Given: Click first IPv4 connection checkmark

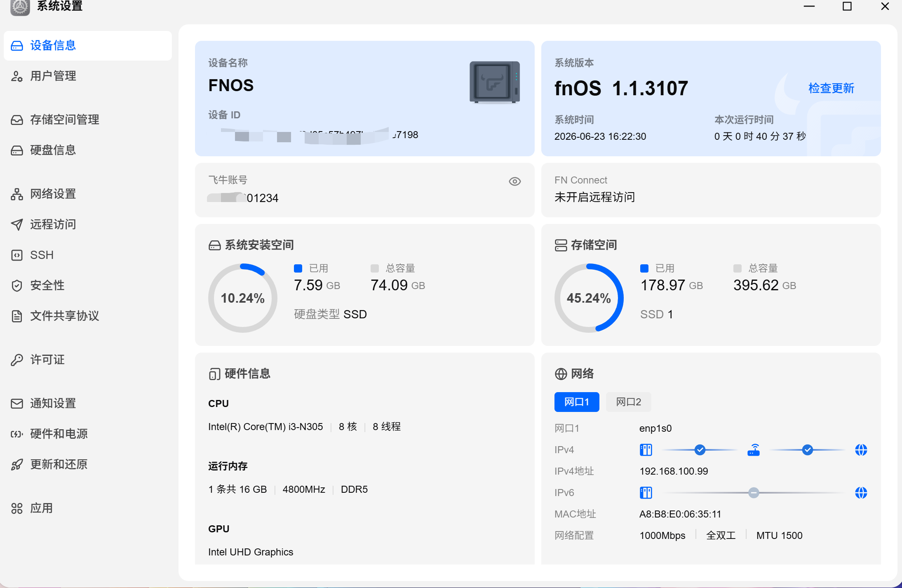Looking at the screenshot, I should point(700,450).
